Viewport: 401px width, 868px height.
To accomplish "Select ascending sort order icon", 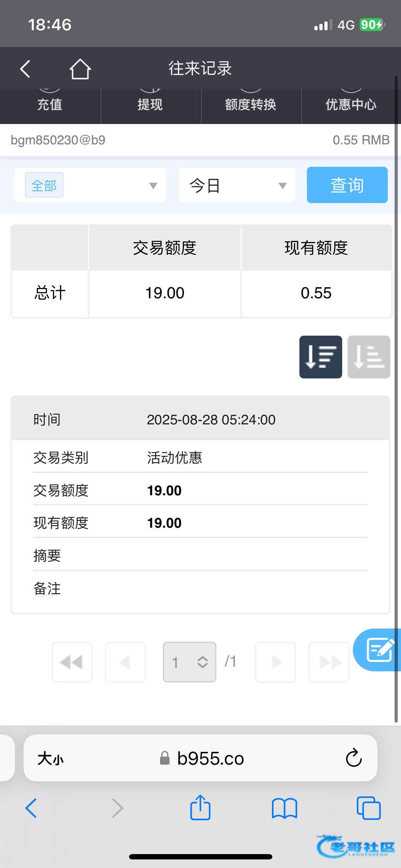I will (369, 357).
